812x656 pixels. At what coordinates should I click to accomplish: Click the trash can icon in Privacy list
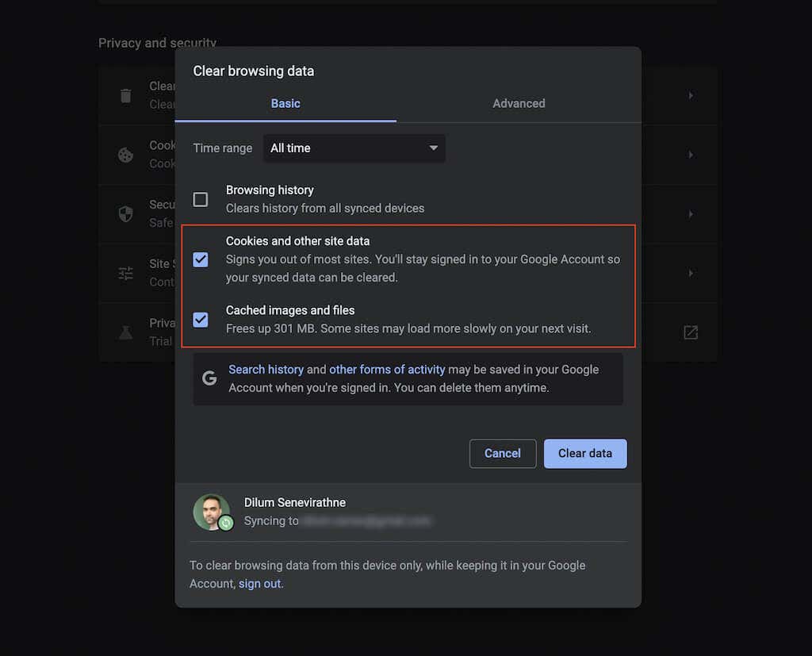(125, 96)
